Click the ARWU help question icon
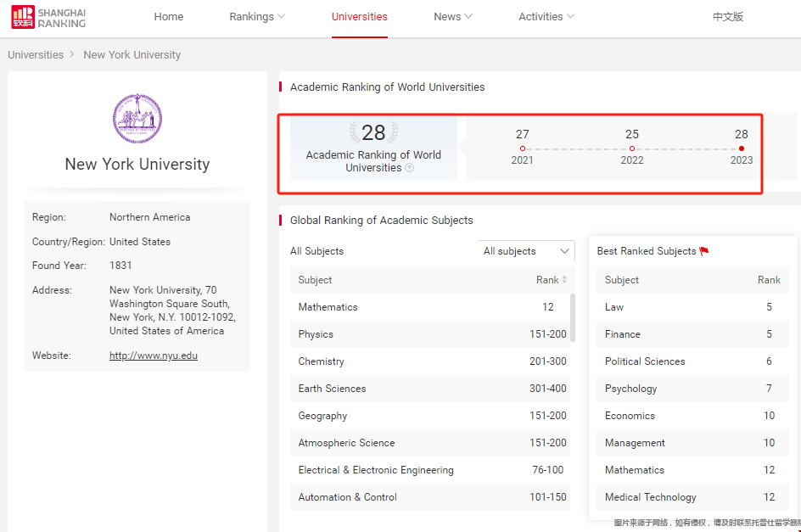The image size is (801, 532). [x=409, y=168]
